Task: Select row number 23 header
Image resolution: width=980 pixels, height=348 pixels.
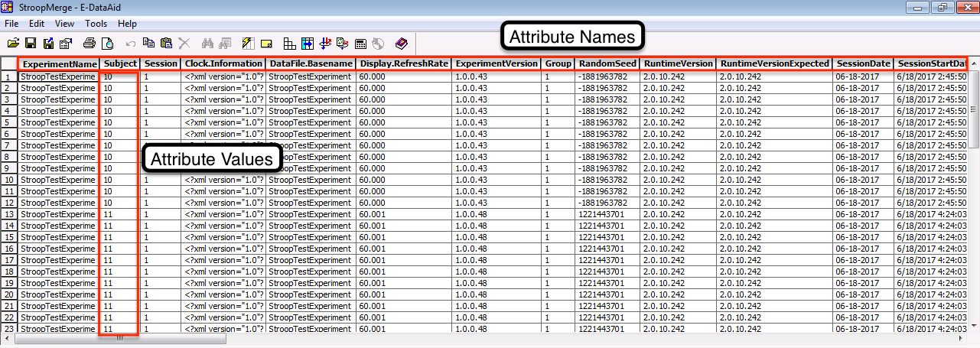Action: (8, 329)
